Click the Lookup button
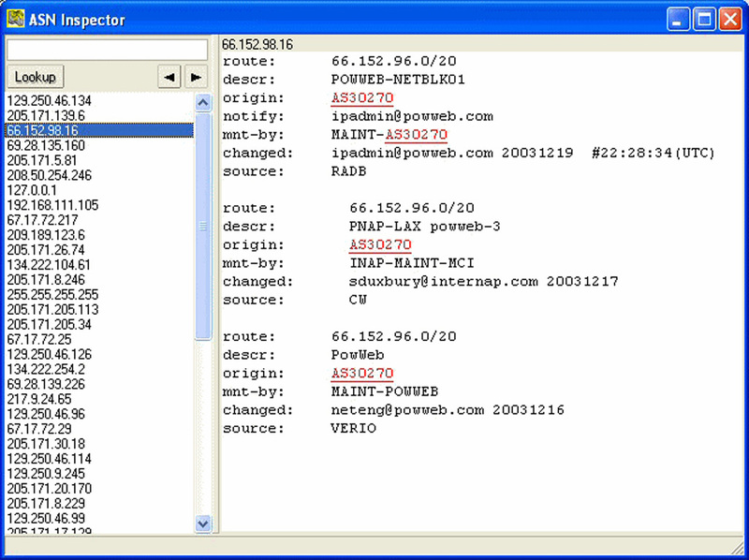This screenshot has height=560, width=749. 36,77
